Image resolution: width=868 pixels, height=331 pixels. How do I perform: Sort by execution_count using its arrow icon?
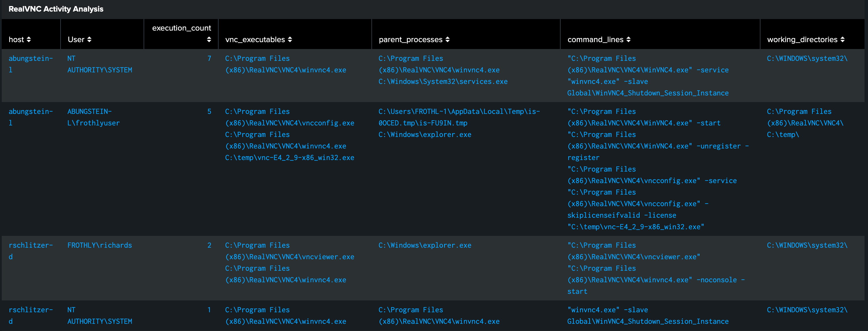[209, 40]
